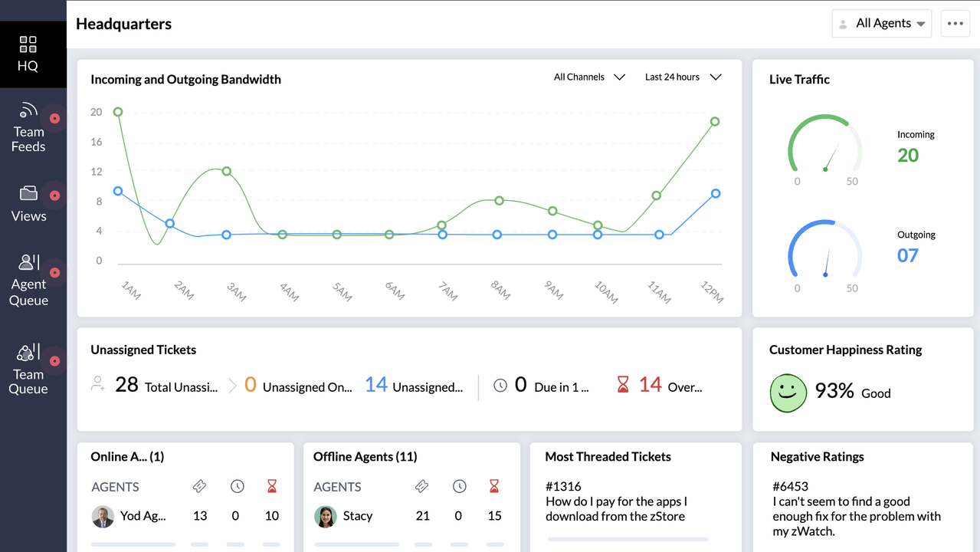The height and width of the screenshot is (552, 980).
Task: Change the Last 24 hours time range
Action: point(683,77)
